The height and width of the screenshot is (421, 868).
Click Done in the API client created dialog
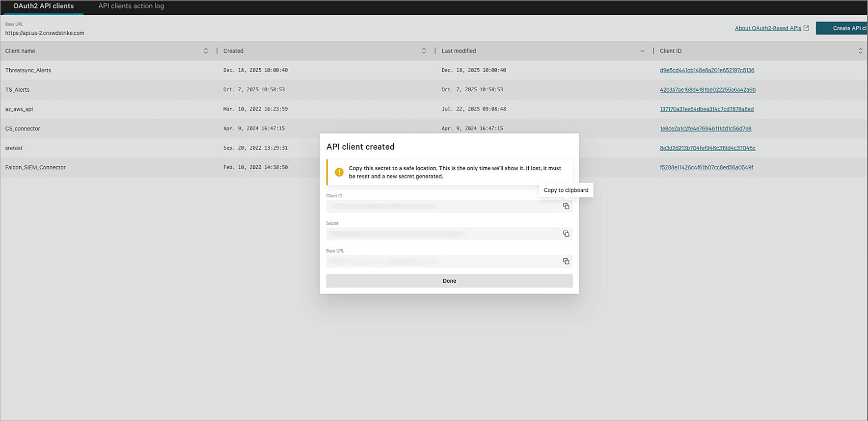(449, 281)
